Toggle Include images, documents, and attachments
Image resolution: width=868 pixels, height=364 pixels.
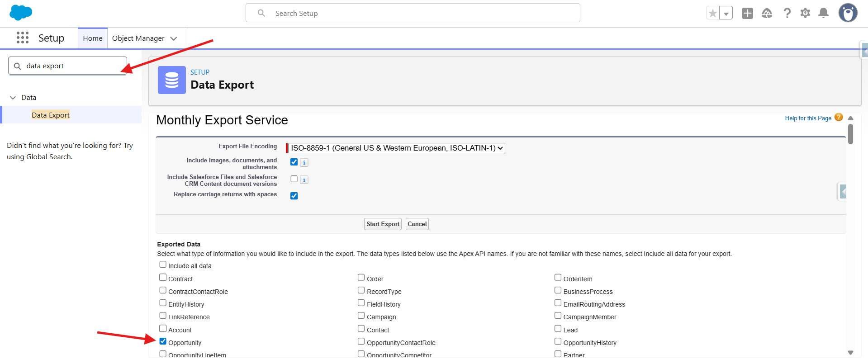[x=294, y=162]
